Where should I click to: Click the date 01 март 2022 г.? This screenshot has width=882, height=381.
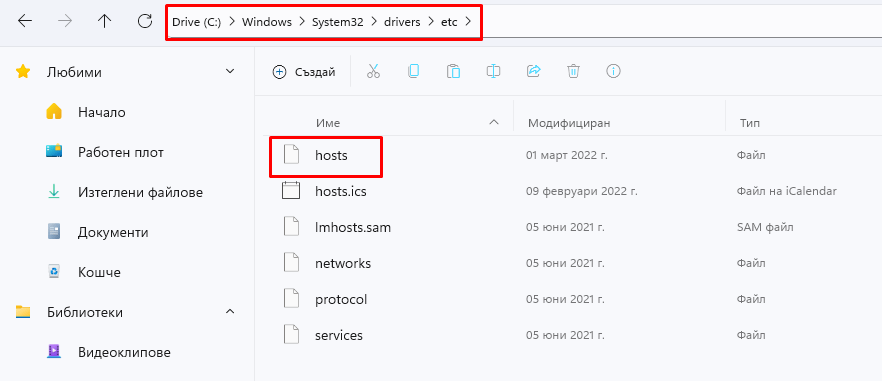point(566,155)
